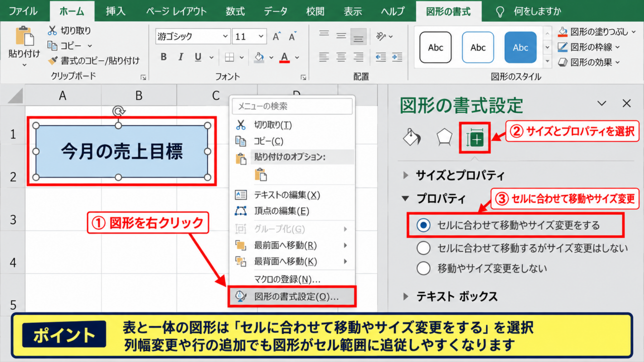Increase font size with the larger A icon
This screenshot has height=362, width=644.
(x=276, y=36)
